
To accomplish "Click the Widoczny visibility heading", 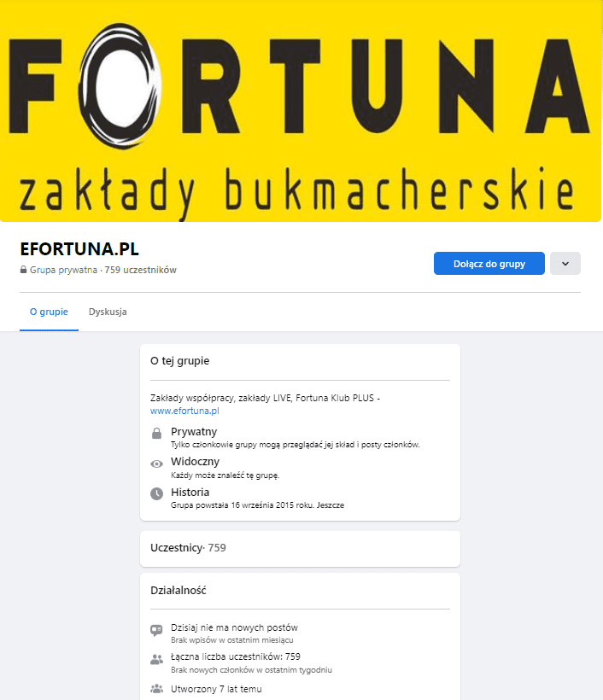I will [x=195, y=462].
